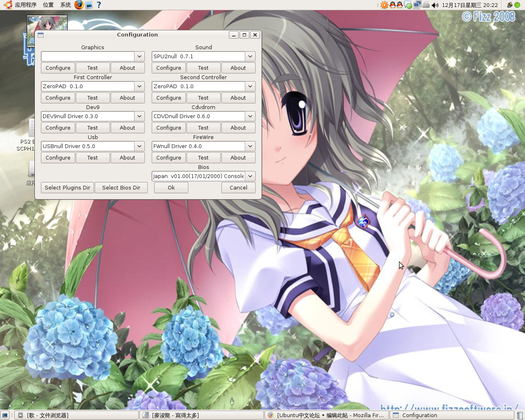
Task: Switch to 歌 - 文件浏览器 taskbar window
Action: pyautogui.click(x=76, y=415)
